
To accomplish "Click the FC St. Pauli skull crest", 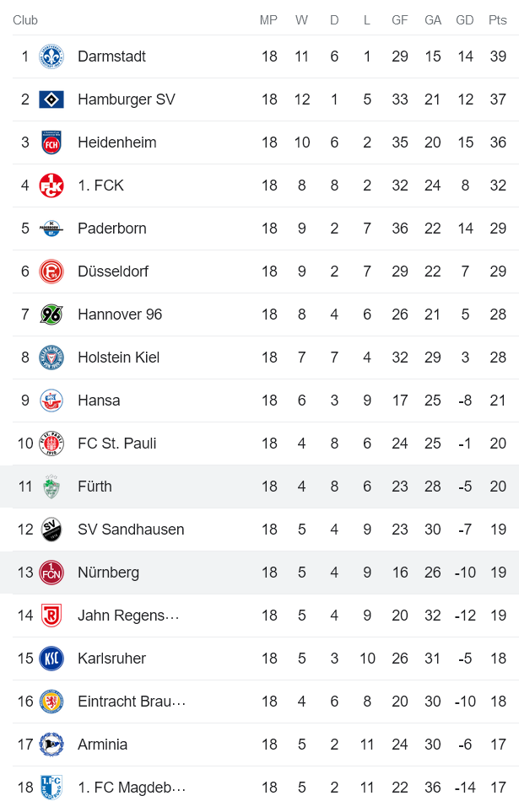I will click(52, 443).
